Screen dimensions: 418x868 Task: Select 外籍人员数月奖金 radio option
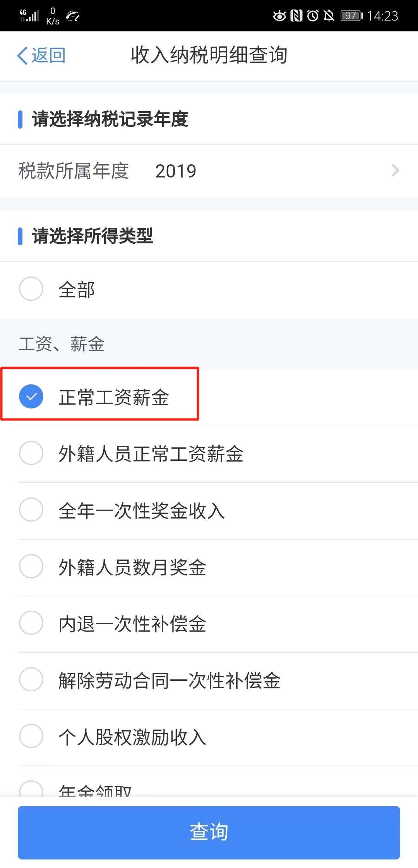pyautogui.click(x=31, y=566)
